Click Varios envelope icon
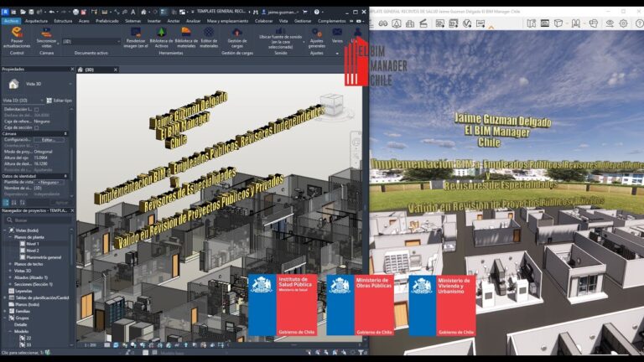 pos(337,33)
